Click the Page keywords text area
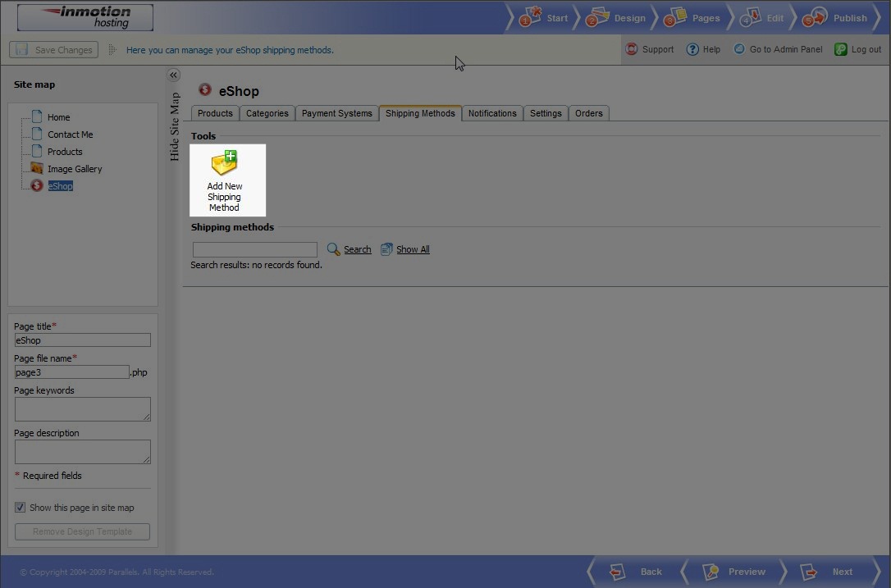This screenshot has height=588, width=891. 82,409
